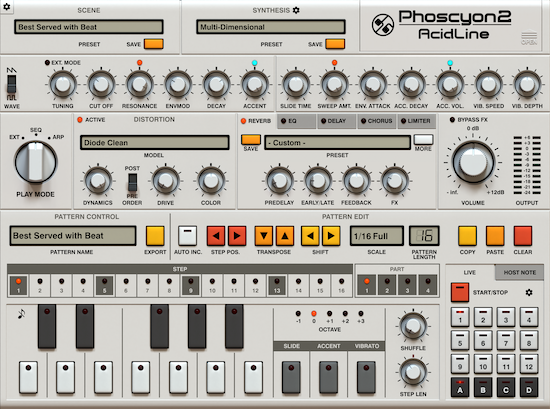Shift pattern left arrow
Viewport: 550px width, 409px height.
coord(310,236)
